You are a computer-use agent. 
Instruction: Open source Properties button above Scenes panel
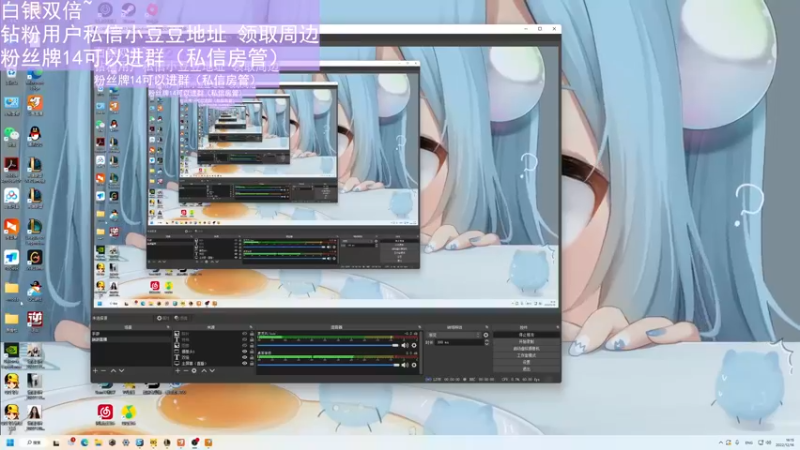pyautogui.click(x=163, y=318)
